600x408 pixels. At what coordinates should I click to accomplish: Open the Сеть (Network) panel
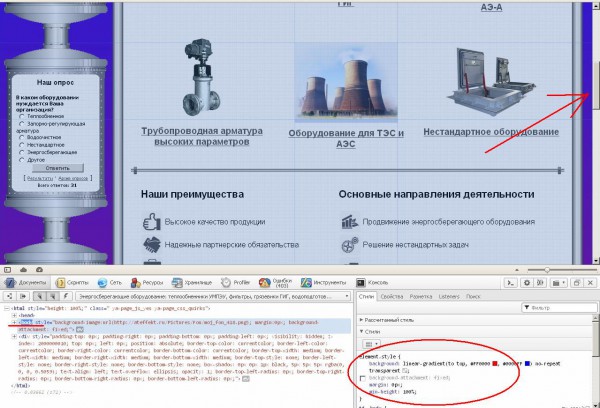click(109, 282)
